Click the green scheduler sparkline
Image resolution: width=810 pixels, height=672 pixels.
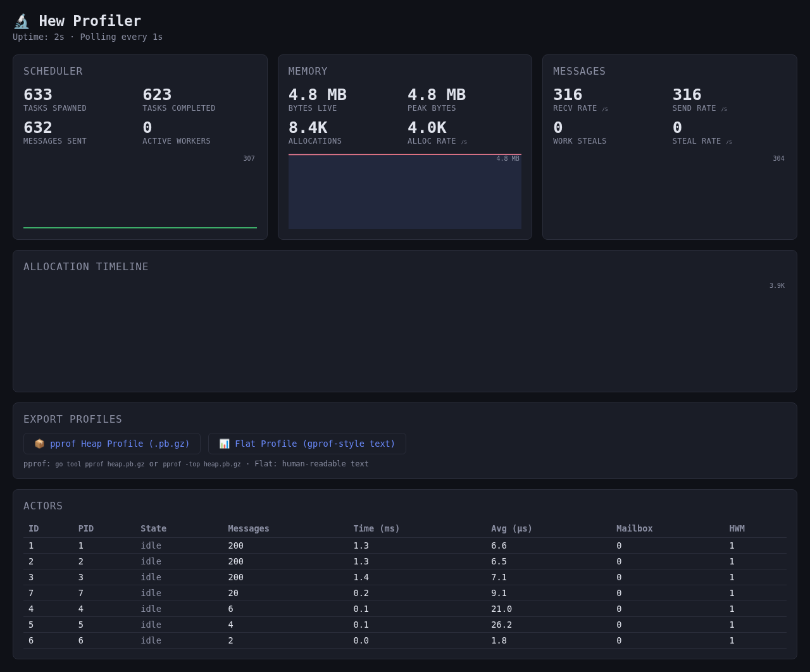click(140, 227)
